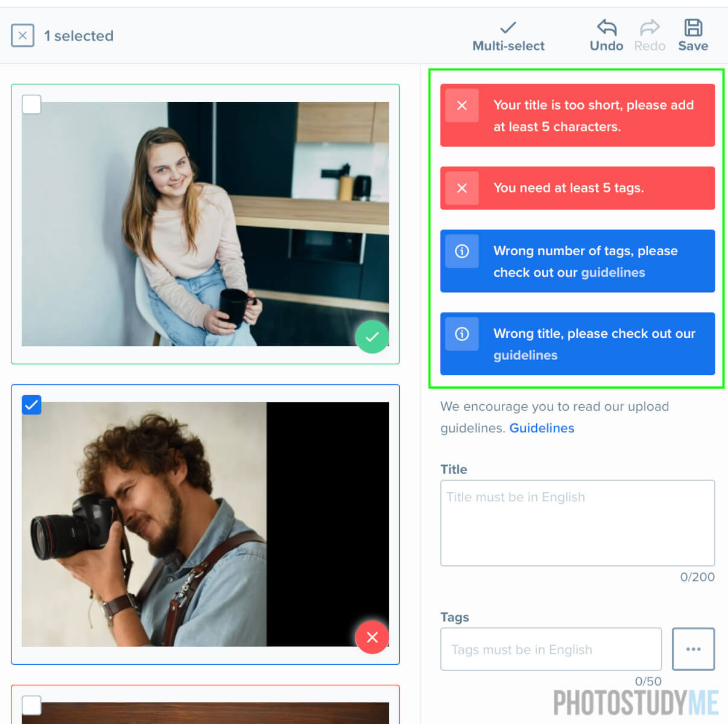The image size is (728, 724).
Task: Open the blue Guidelines link below the alerts
Action: click(542, 428)
